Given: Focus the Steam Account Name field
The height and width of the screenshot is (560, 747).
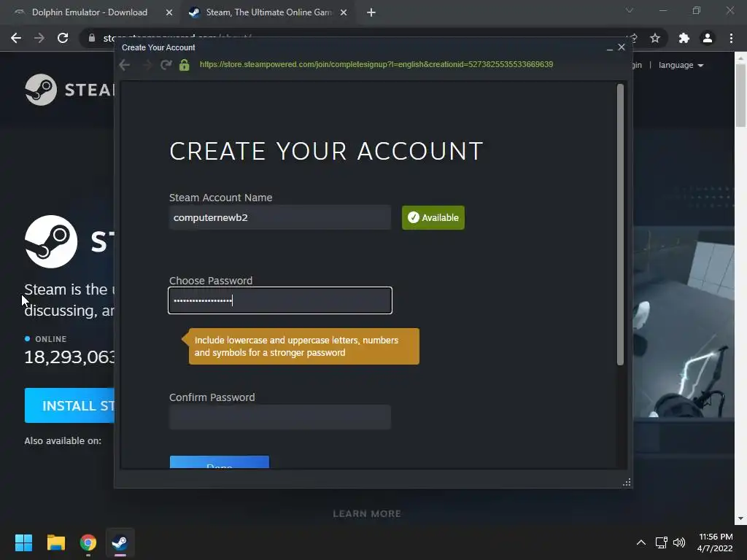Looking at the screenshot, I should (x=280, y=217).
